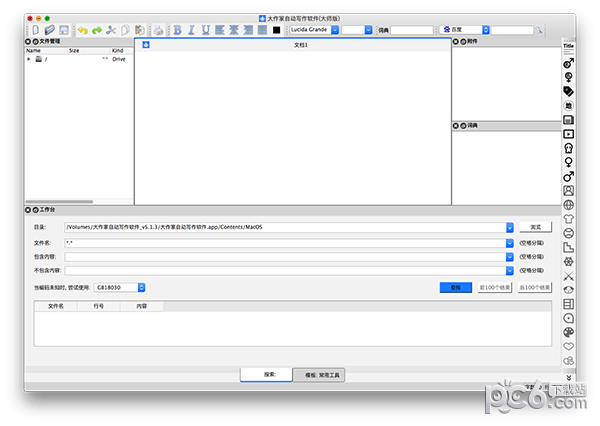Click the blue 查找 button
Image resolution: width=600 pixels, height=426 pixels.
pos(456,287)
